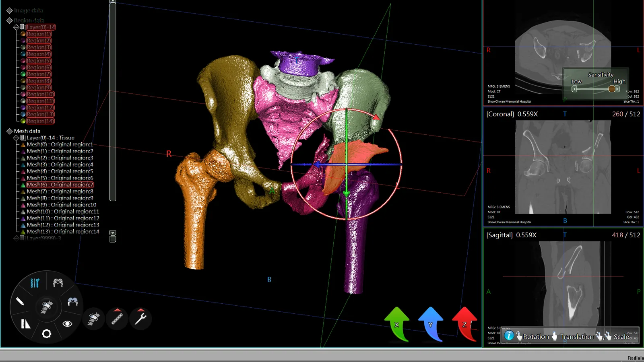644x362 pixels.
Task: Expand the Layer(9999)-3 node
Action: [16, 238]
